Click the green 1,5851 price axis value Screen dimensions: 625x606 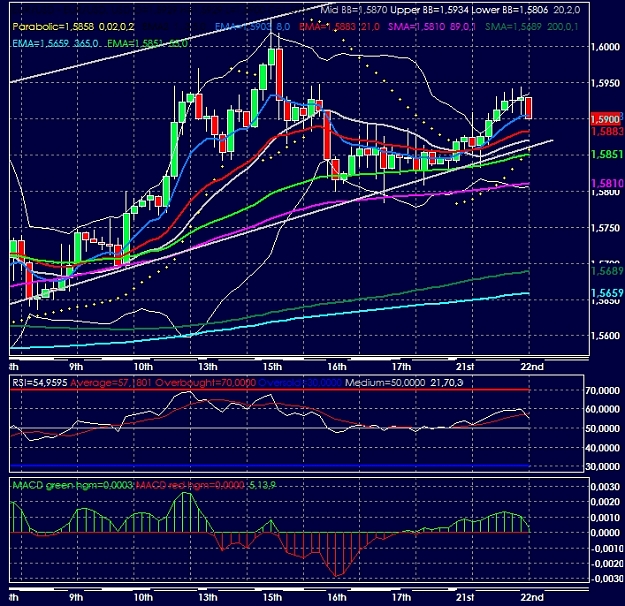coord(607,154)
